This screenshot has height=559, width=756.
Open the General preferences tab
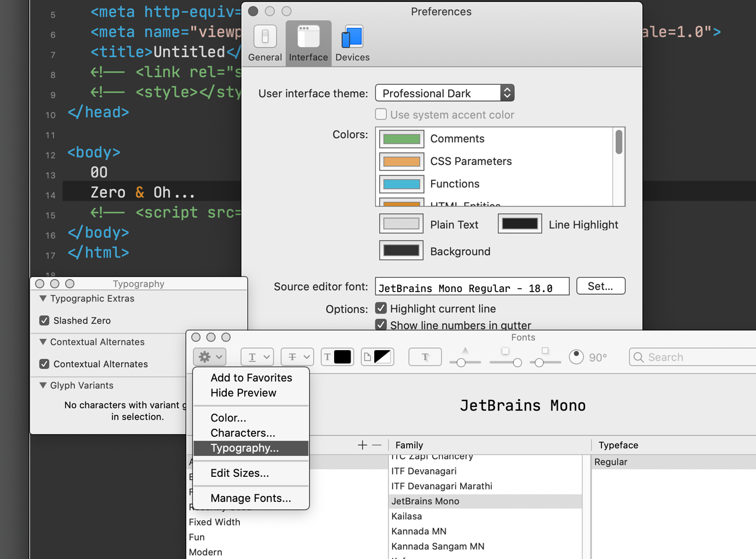[x=265, y=44]
